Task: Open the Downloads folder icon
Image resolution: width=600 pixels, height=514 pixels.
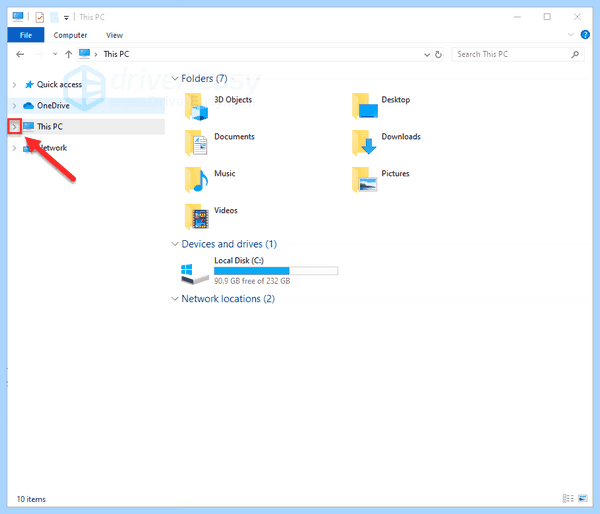Action: (365, 143)
